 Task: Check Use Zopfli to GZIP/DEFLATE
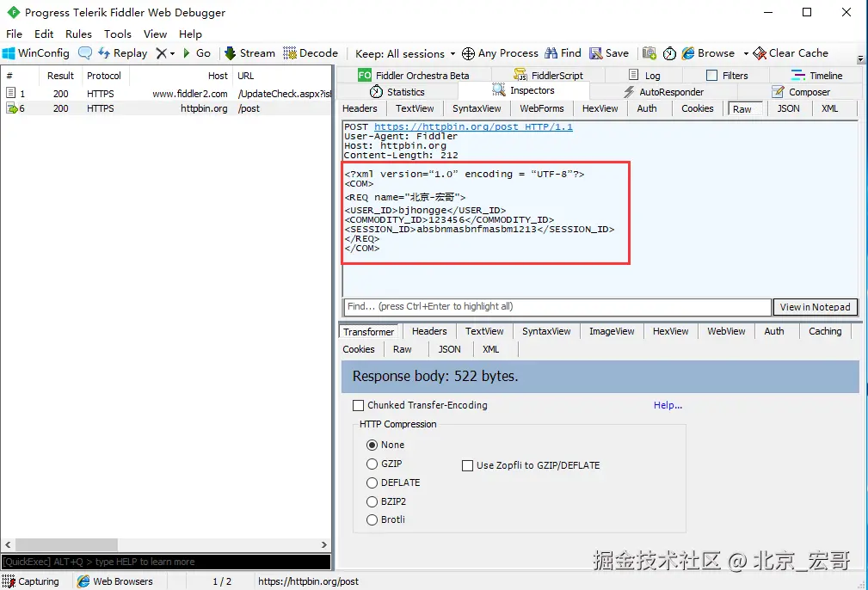tap(467, 465)
